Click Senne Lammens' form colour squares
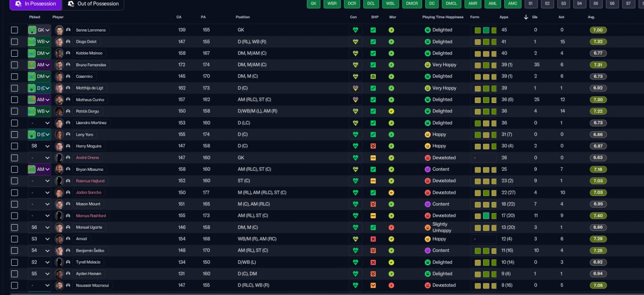644x295 pixels. point(485,30)
